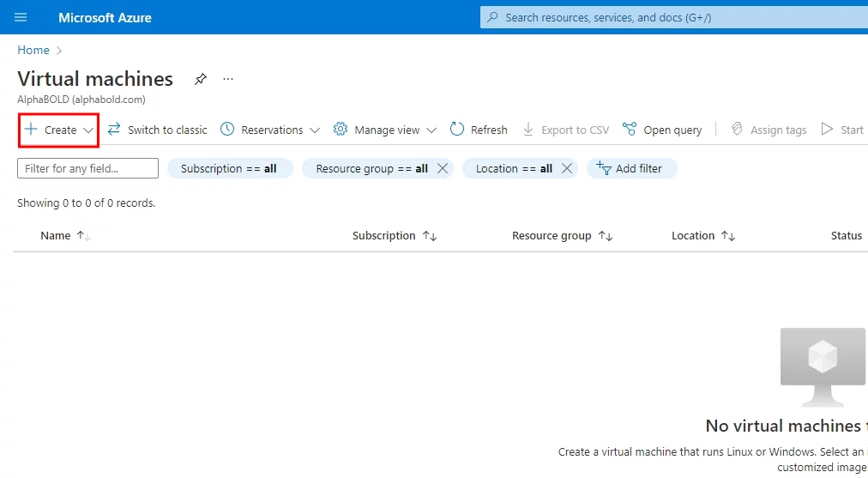Image resolution: width=868 pixels, height=478 pixels.
Task: Click the Reservations clock icon
Action: click(x=227, y=129)
